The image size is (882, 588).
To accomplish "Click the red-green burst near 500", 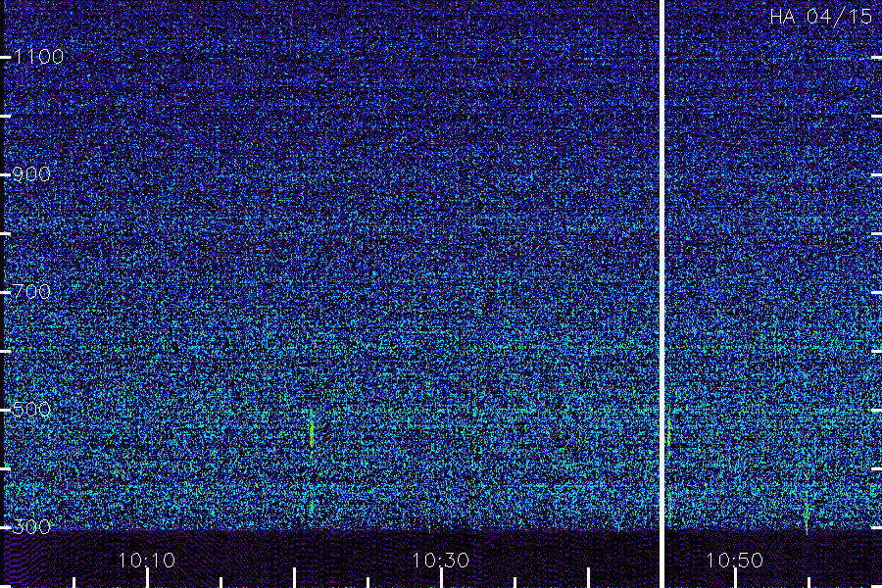I will click(x=312, y=434).
